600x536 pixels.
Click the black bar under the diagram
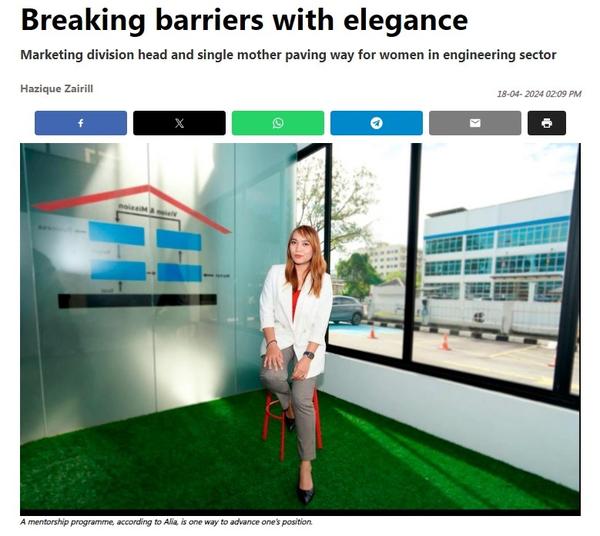pyautogui.click(x=137, y=301)
